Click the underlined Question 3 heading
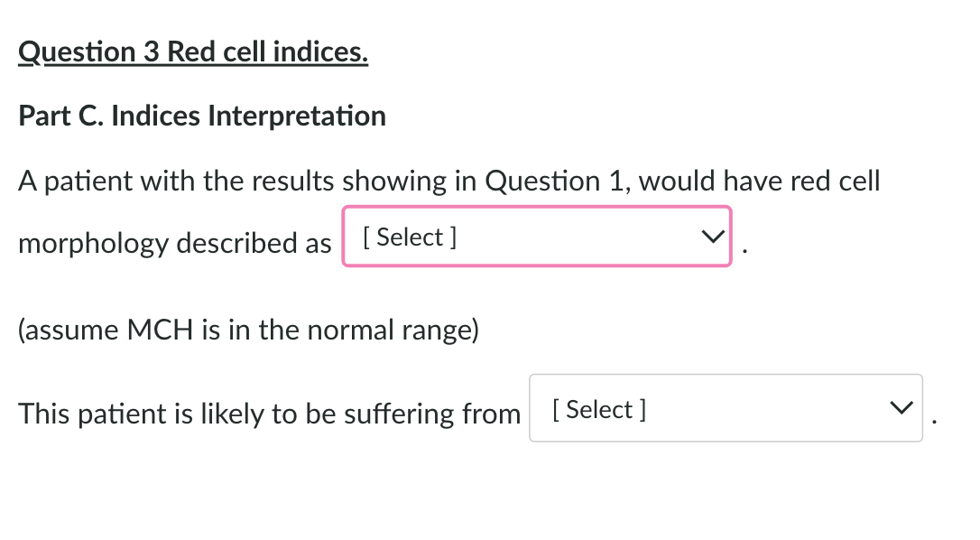 (192, 51)
